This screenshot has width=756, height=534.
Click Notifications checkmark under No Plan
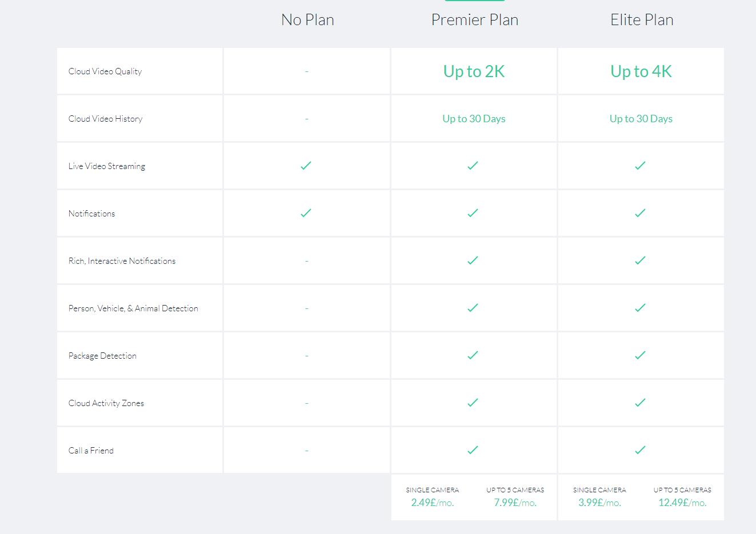tap(306, 213)
